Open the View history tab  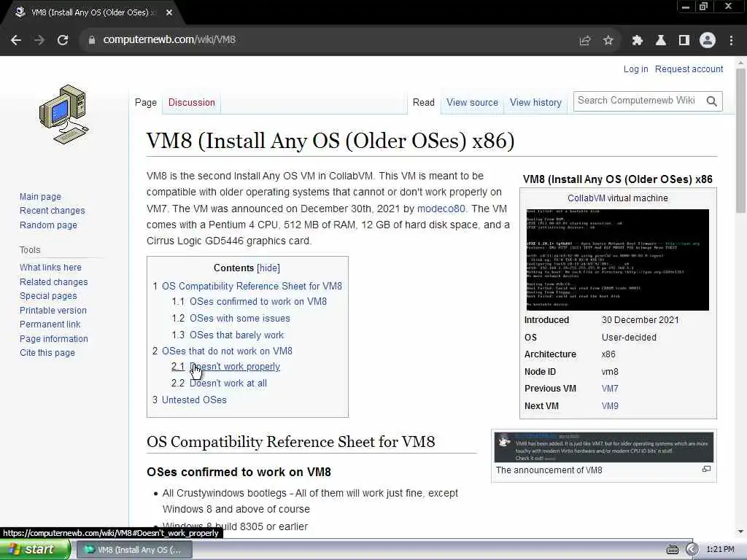(535, 103)
